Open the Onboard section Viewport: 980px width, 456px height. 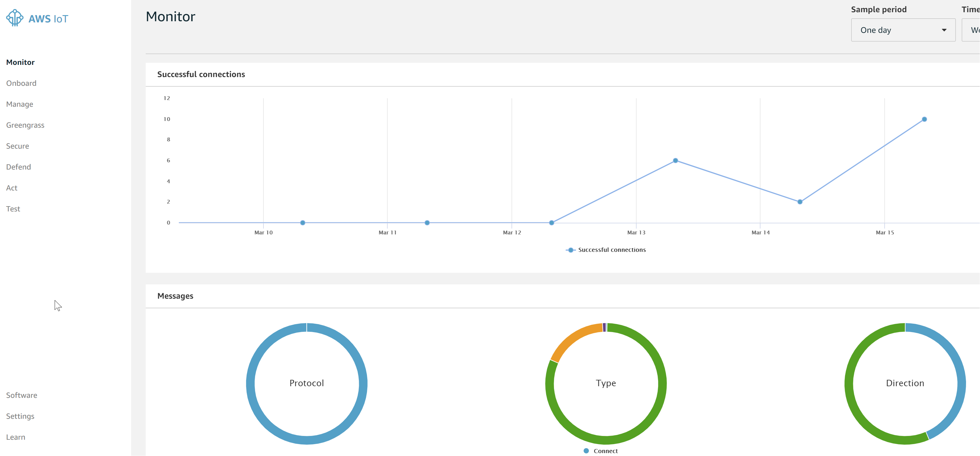pos(21,83)
